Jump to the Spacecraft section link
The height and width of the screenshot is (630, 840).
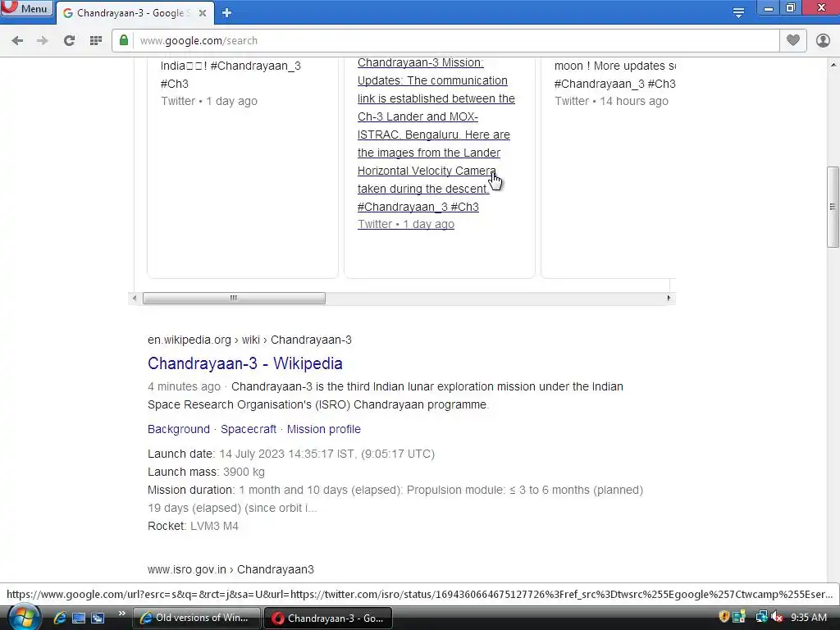pyautogui.click(x=249, y=429)
